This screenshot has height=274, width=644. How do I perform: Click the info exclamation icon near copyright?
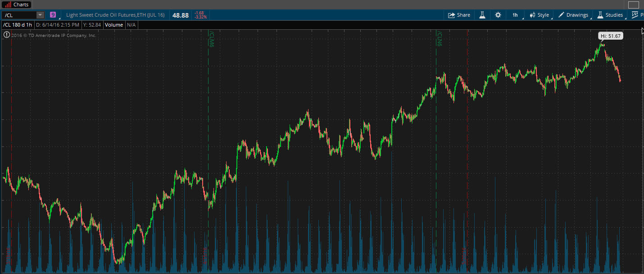click(x=6, y=35)
